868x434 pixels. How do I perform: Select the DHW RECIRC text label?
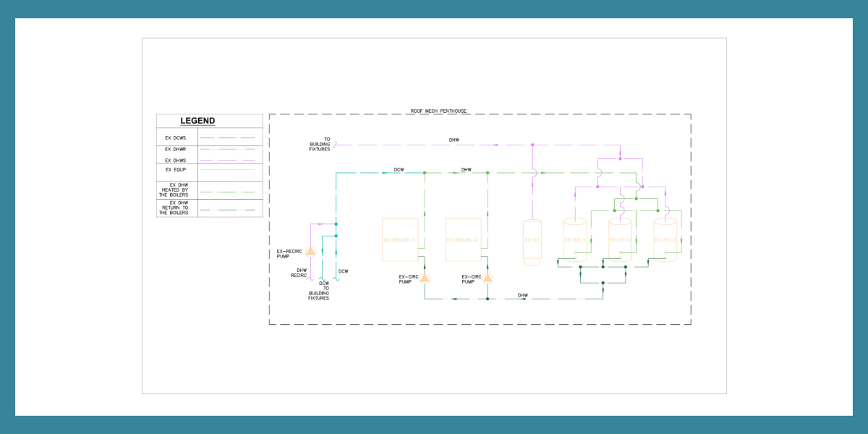300,273
